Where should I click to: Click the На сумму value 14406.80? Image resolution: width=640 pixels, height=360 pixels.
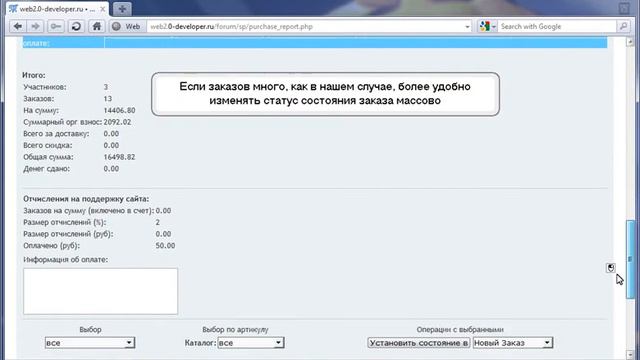119,110
